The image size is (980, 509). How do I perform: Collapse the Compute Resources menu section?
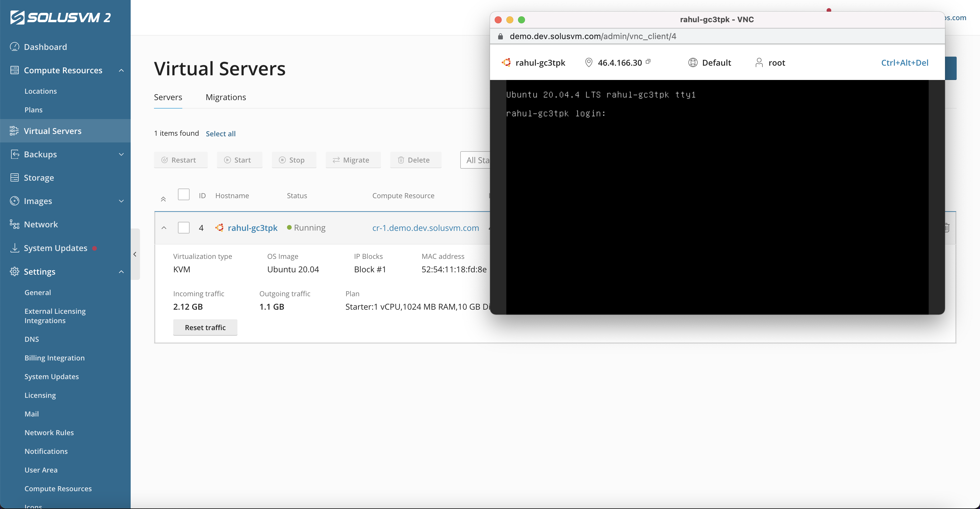click(121, 70)
